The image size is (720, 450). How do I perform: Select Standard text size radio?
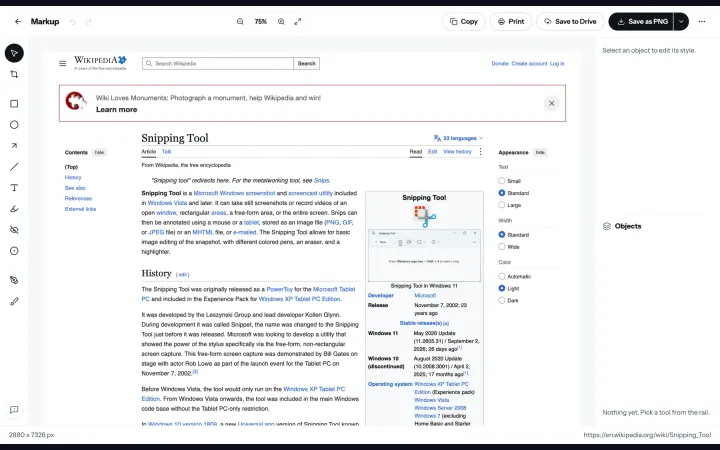pyautogui.click(x=502, y=193)
